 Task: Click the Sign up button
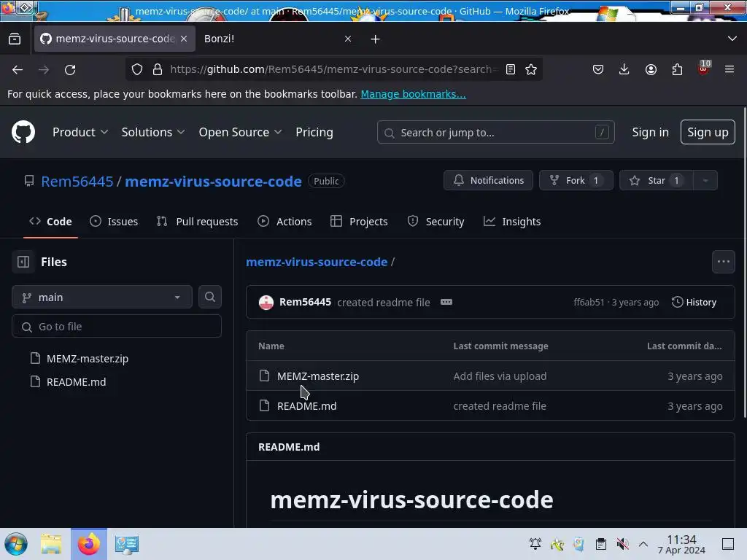708,132
